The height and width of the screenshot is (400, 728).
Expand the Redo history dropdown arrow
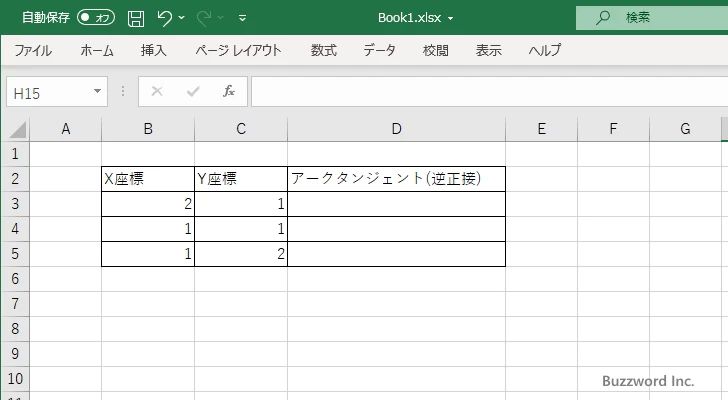click(x=221, y=18)
